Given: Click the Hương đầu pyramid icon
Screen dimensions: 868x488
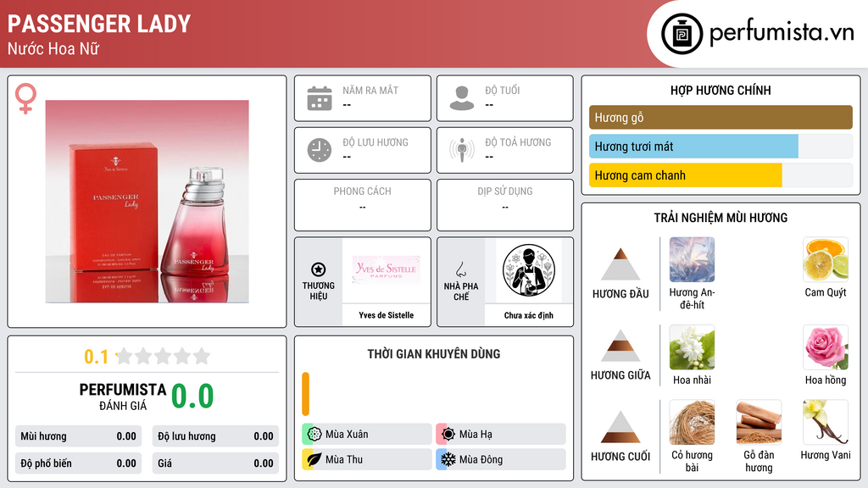Looking at the screenshot, I should (x=620, y=264).
